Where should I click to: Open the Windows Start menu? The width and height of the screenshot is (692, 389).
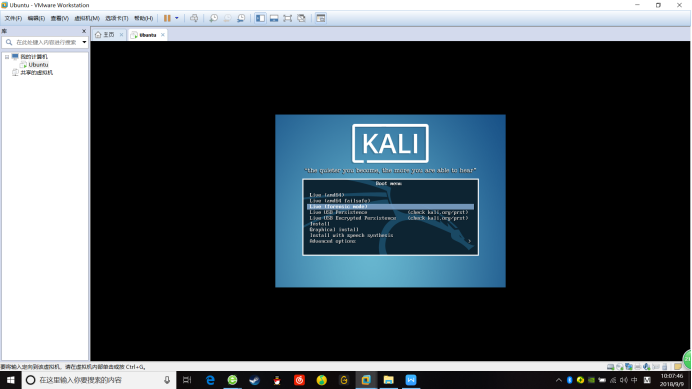coord(11,380)
